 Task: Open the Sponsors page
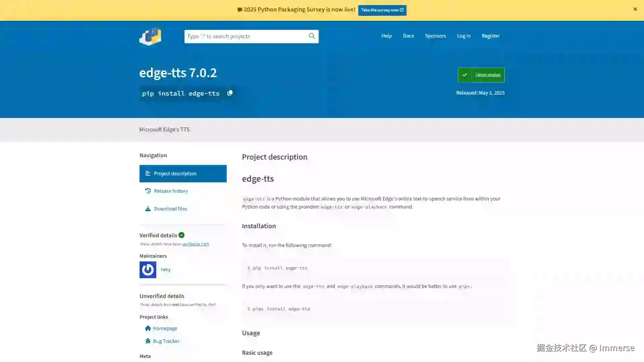click(435, 36)
